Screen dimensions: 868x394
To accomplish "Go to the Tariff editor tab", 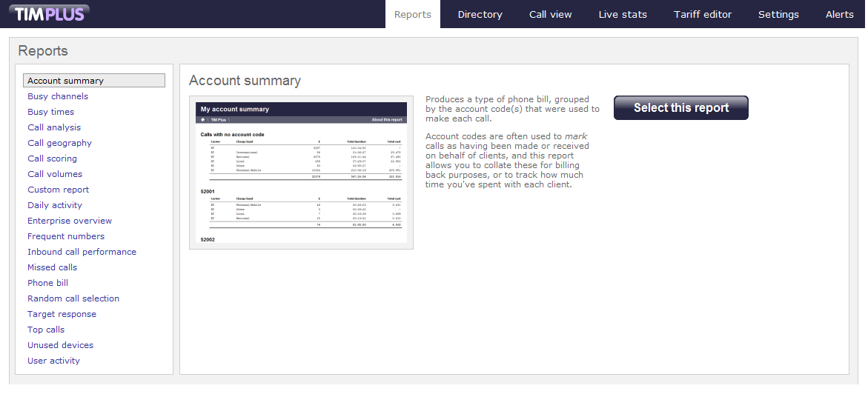I will (702, 14).
